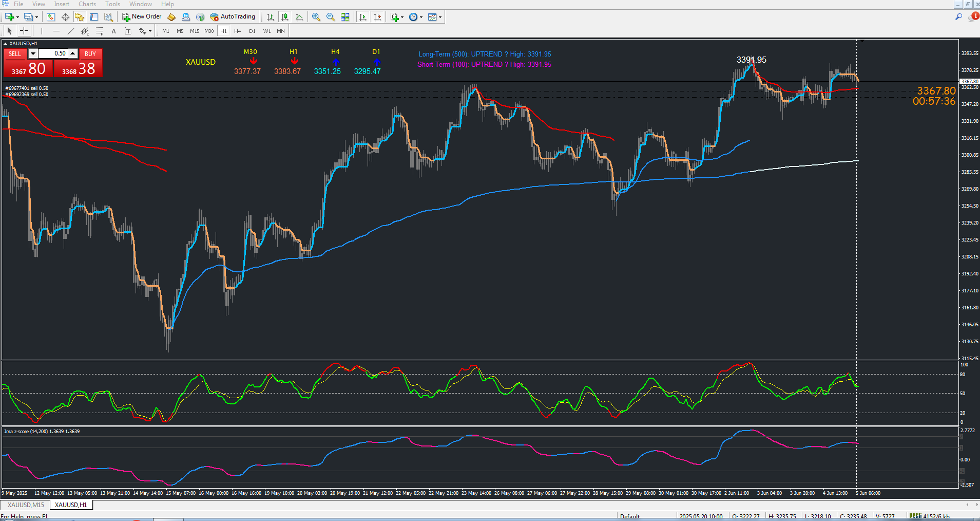Select the Crosshair cursor tool
980x521 pixels.
24,31
